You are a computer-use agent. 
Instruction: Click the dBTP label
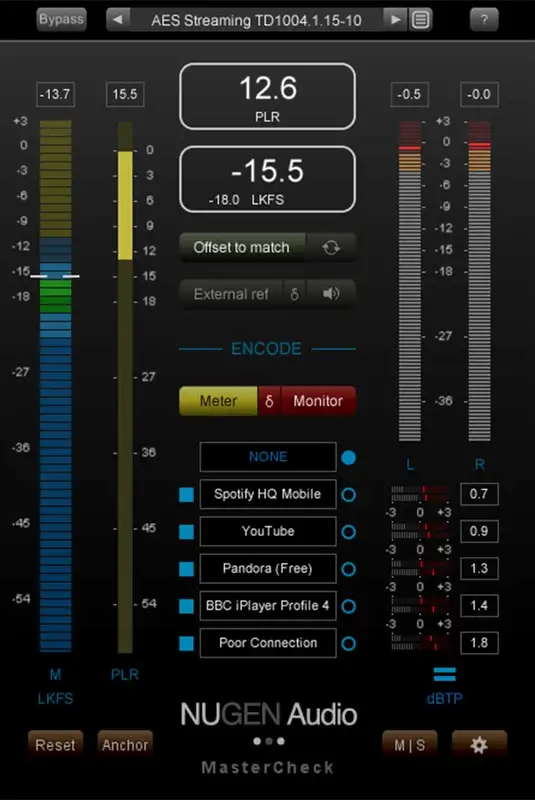point(444,698)
